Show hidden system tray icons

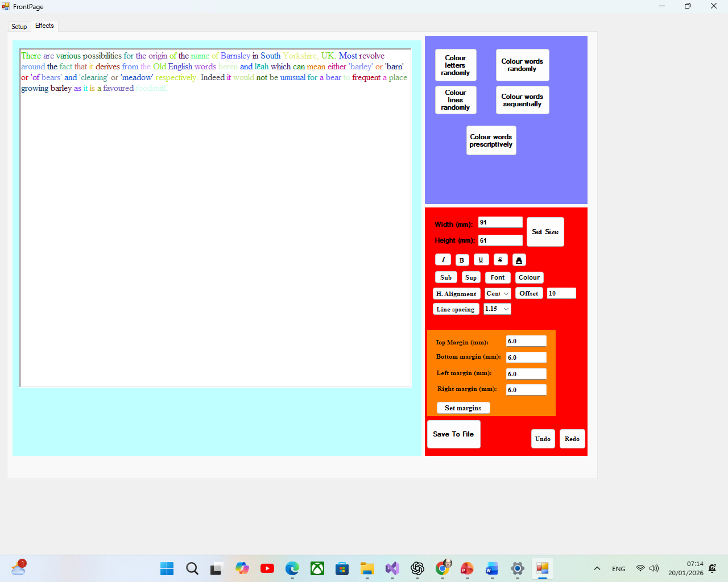coord(597,568)
